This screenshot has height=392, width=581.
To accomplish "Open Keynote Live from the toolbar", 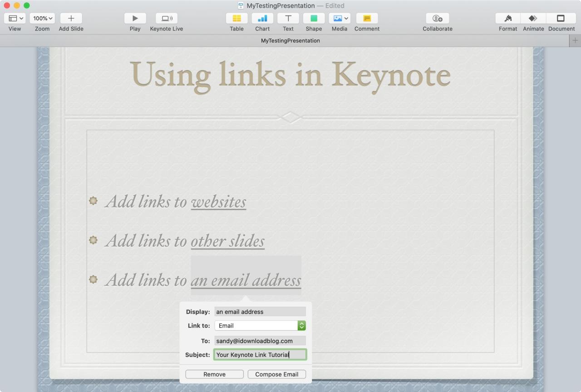I will [166, 19].
